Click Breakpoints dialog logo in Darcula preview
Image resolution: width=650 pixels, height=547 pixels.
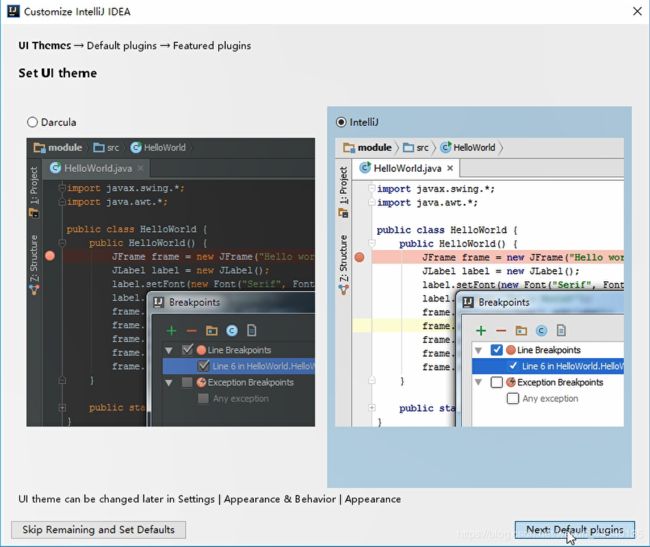pyautogui.click(x=158, y=302)
